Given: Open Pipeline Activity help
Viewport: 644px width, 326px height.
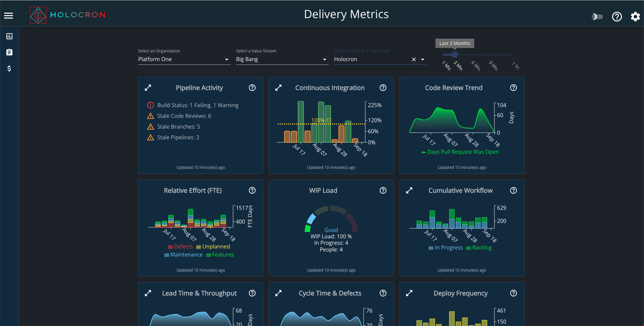Looking at the screenshot, I should (252, 88).
